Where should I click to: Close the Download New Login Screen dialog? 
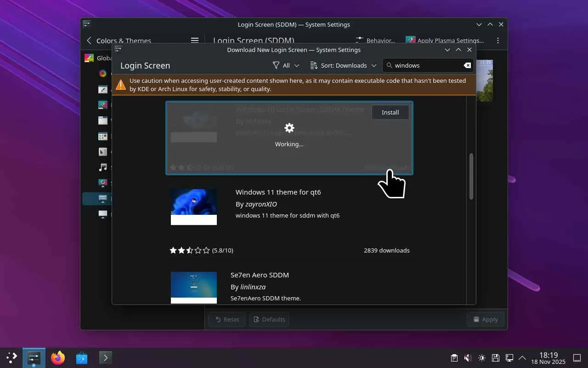(469, 50)
